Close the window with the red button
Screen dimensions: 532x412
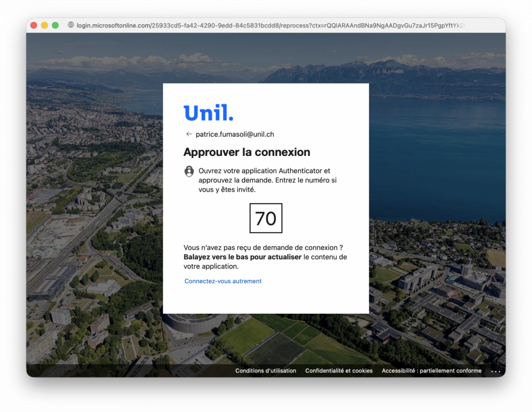pos(34,25)
